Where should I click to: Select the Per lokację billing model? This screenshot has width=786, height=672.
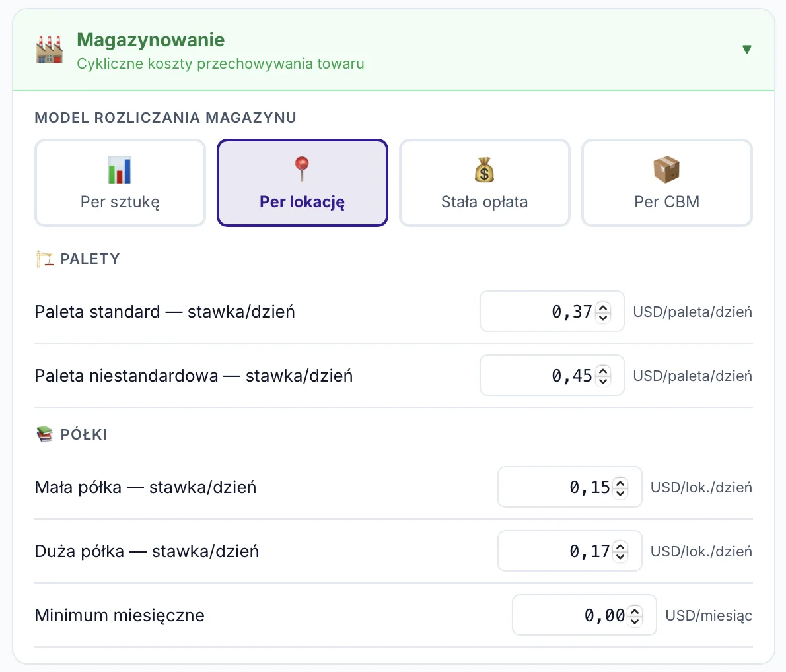tap(303, 183)
